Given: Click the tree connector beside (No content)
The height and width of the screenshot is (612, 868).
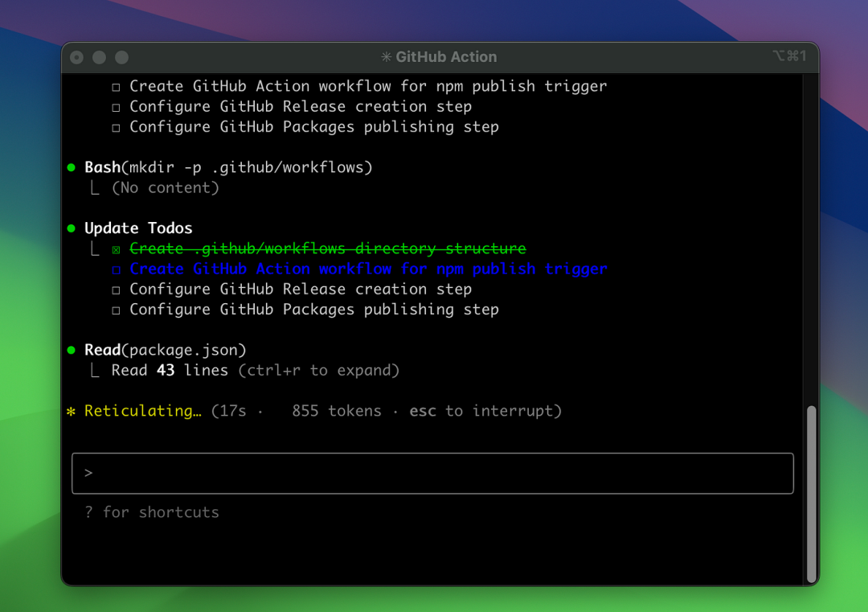Looking at the screenshot, I should coord(95,188).
